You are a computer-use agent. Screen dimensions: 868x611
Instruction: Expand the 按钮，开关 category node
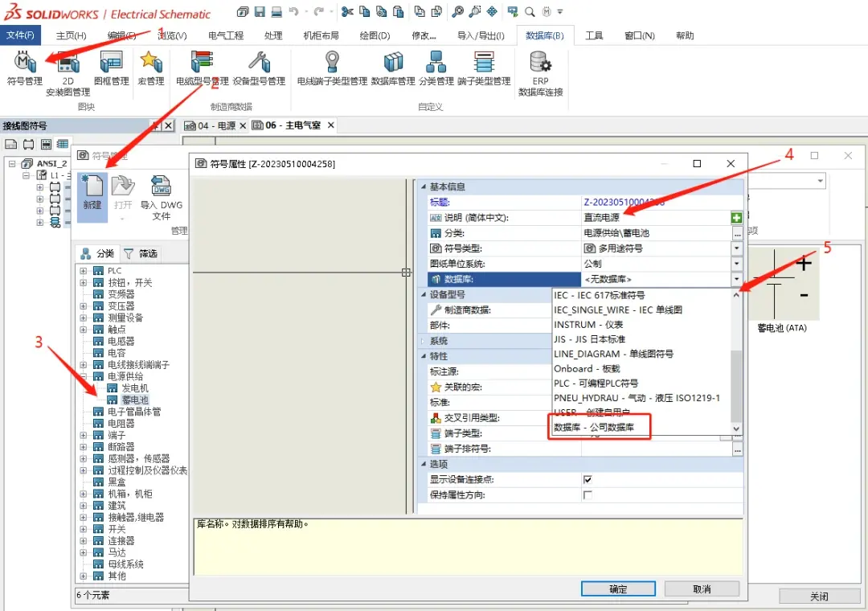83,282
